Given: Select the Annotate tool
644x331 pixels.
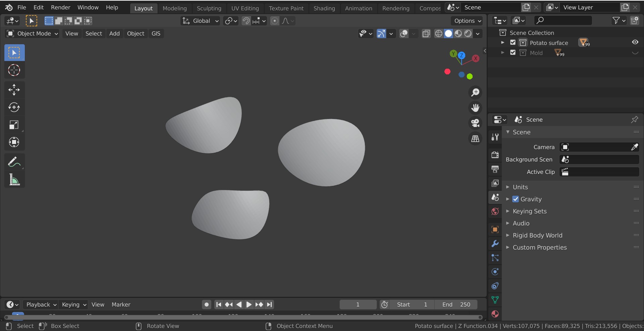Looking at the screenshot, I should pyautogui.click(x=14, y=162).
